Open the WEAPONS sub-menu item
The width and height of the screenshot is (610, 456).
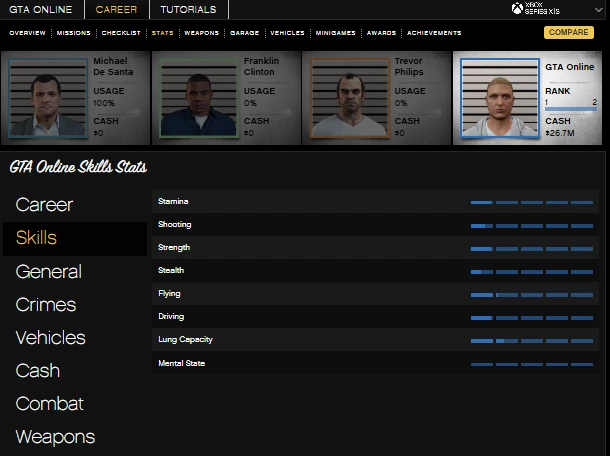tap(202, 33)
